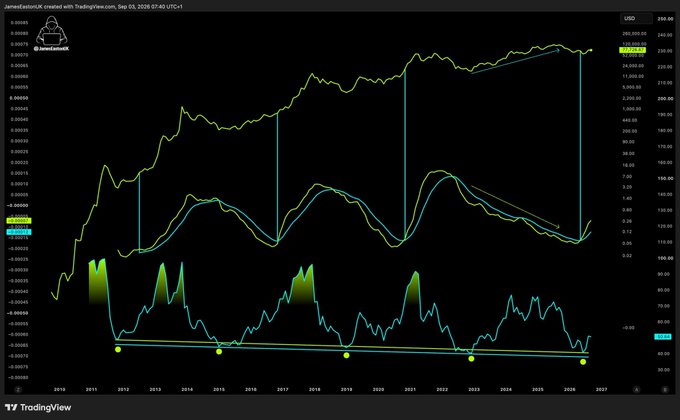This screenshot has width=680, height=420.
Task: Open the USD currency selector
Action: click(x=636, y=18)
